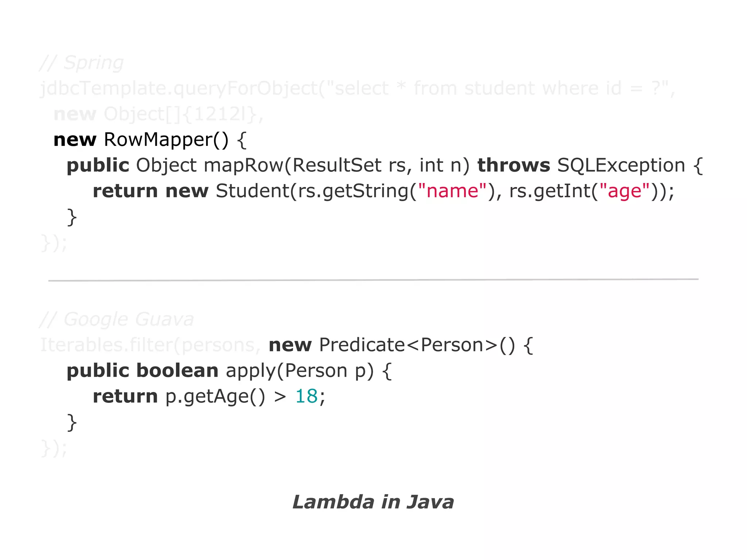Click the red "age" string literal
Image resolution: width=747 pixels, height=560 pixels.
point(625,191)
